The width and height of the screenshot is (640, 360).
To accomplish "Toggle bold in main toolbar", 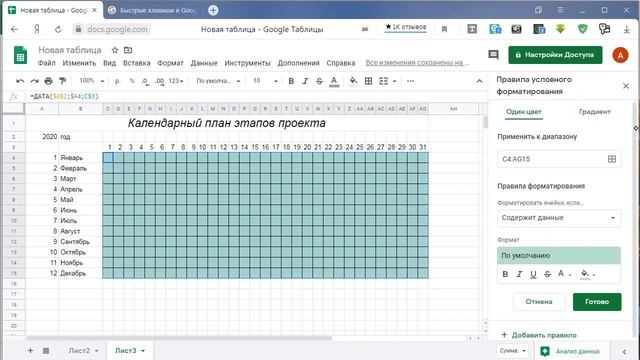I will click(x=291, y=81).
